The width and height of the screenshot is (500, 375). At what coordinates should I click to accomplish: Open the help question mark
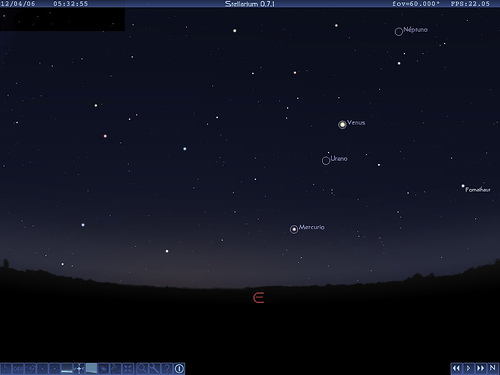tap(167, 369)
